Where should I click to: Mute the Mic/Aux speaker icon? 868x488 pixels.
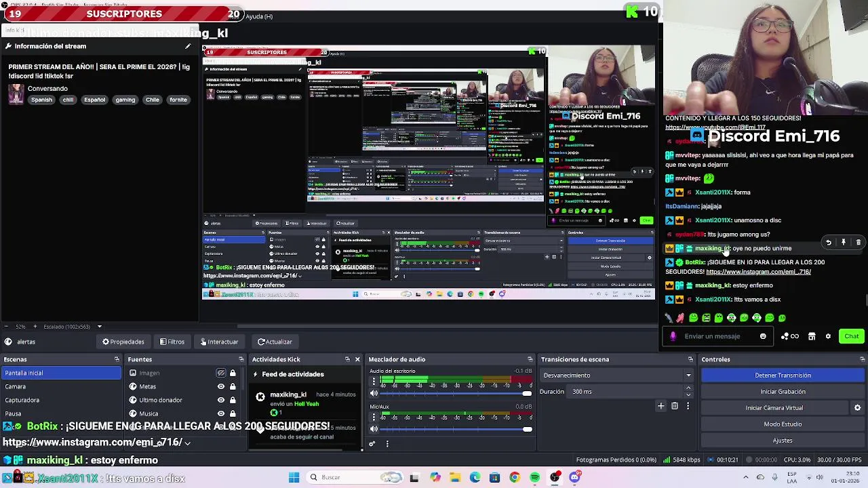coord(374,429)
